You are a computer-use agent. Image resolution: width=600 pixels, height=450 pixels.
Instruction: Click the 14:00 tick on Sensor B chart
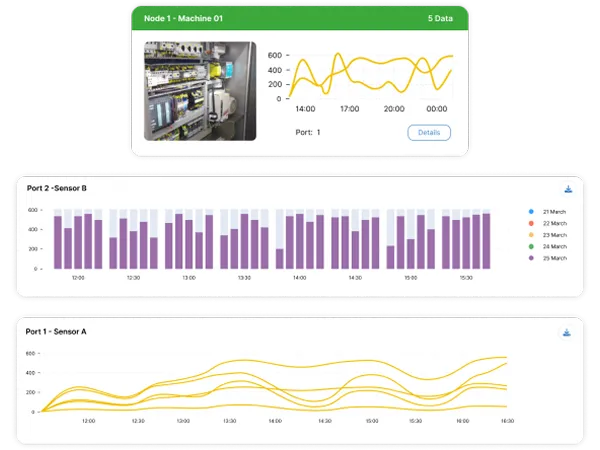pyautogui.click(x=300, y=278)
